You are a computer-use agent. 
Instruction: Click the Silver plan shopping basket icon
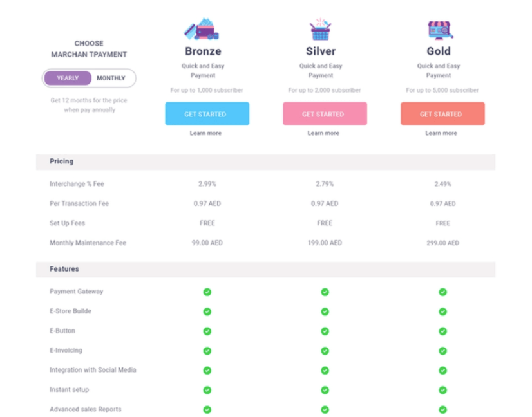pyautogui.click(x=321, y=27)
